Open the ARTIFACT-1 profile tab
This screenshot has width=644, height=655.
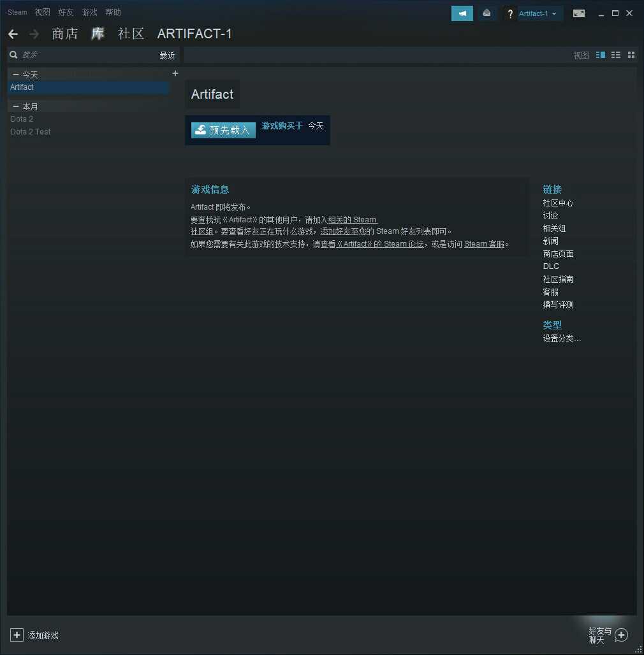(x=194, y=34)
